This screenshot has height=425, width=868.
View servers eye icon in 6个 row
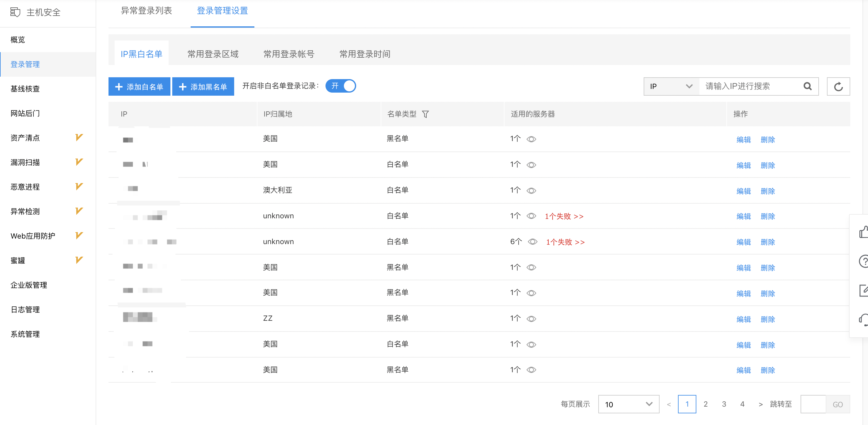[532, 242]
